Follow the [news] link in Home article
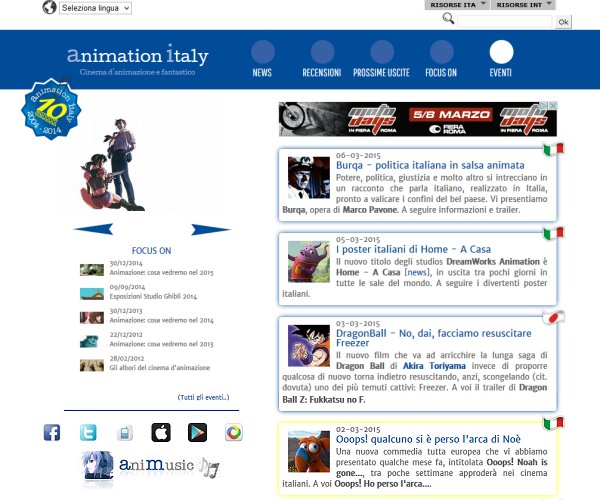This screenshot has height=500, width=600. (x=417, y=272)
